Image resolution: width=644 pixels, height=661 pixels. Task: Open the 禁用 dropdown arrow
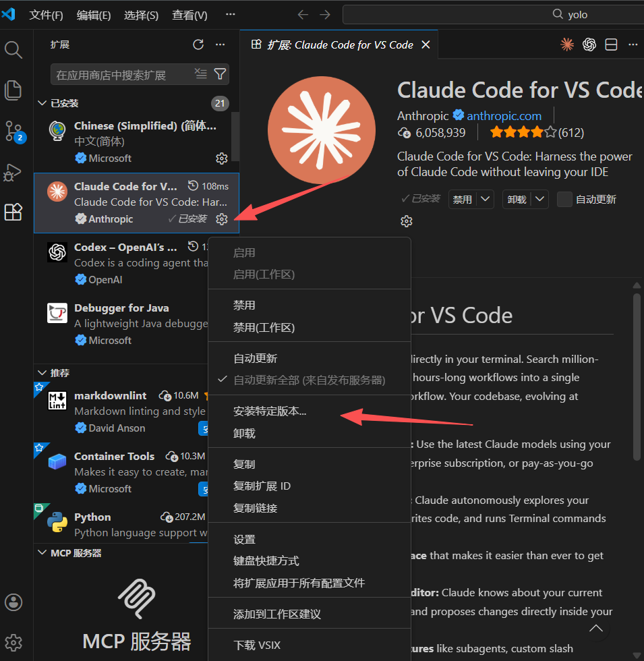486,199
